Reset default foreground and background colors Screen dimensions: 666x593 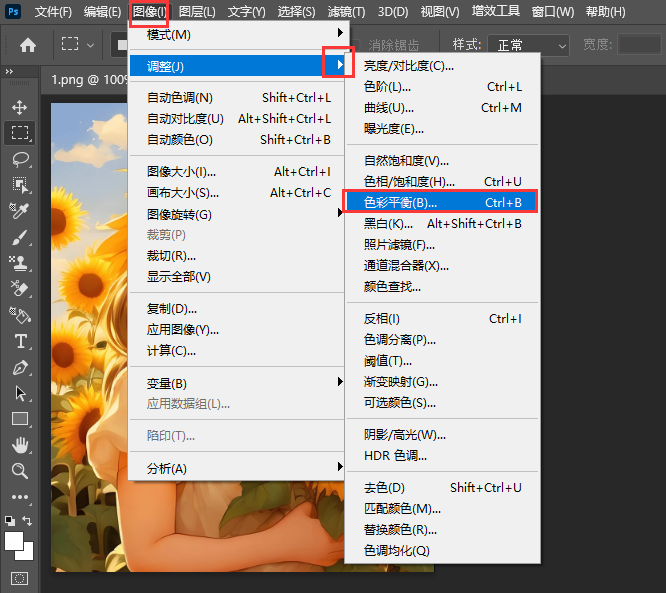(9, 520)
